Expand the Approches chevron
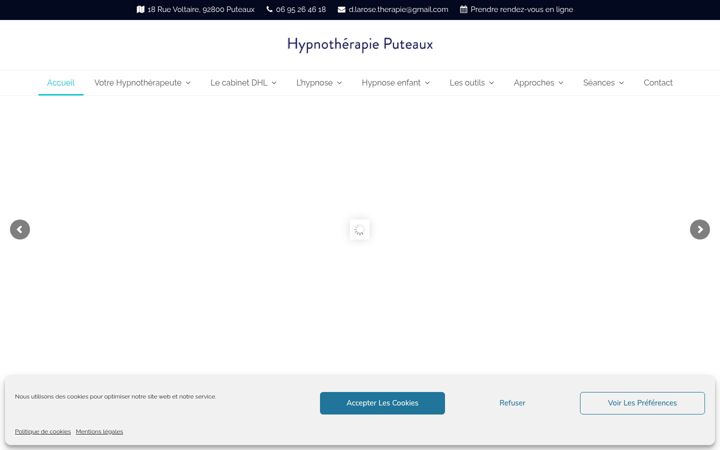Screen dimensions: 720x450 pos(561,83)
